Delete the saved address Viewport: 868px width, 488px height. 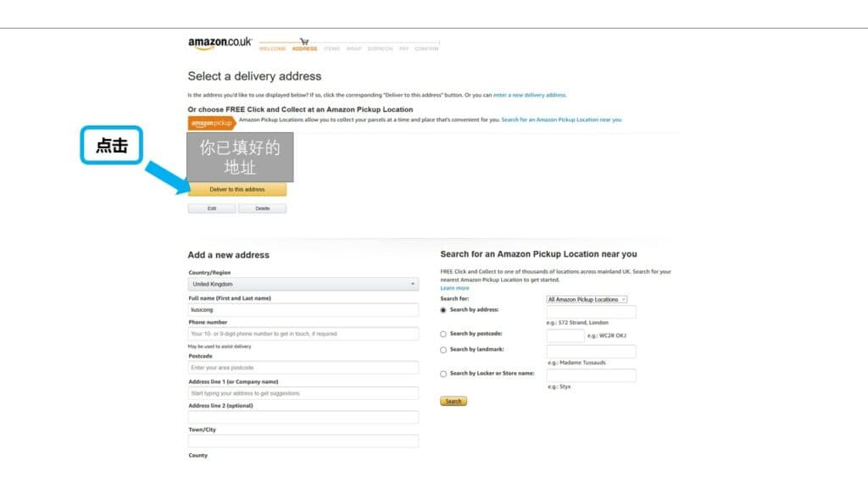[262, 208]
